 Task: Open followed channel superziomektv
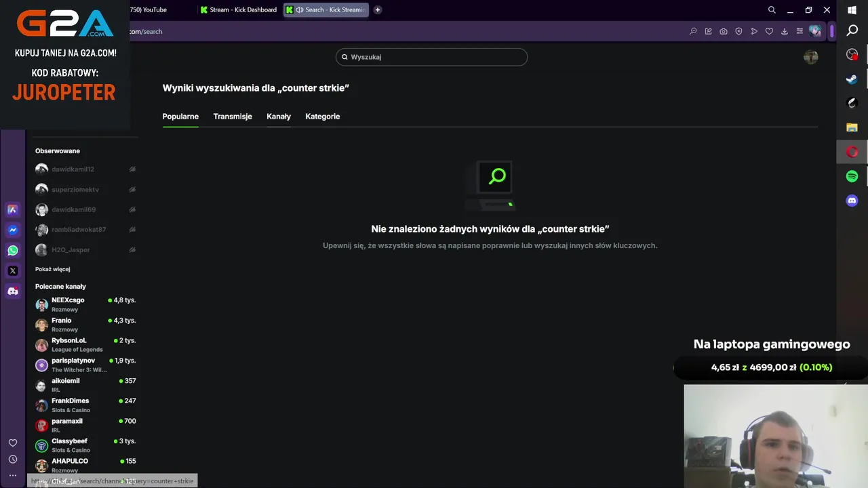pos(85,190)
